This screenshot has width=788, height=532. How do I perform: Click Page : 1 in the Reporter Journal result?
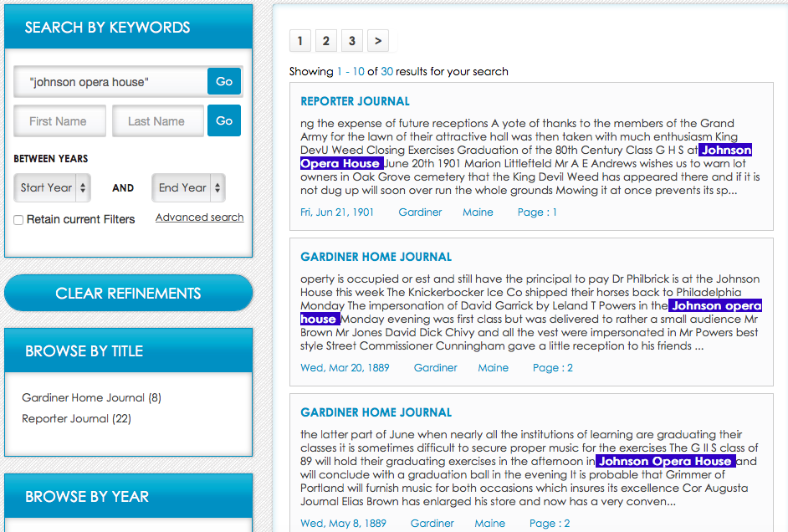click(537, 212)
